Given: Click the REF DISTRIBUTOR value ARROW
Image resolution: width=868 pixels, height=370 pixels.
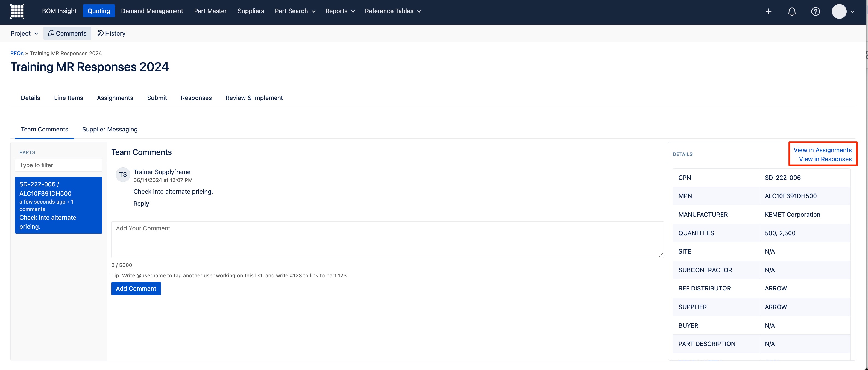Looking at the screenshot, I should coord(776,288).
